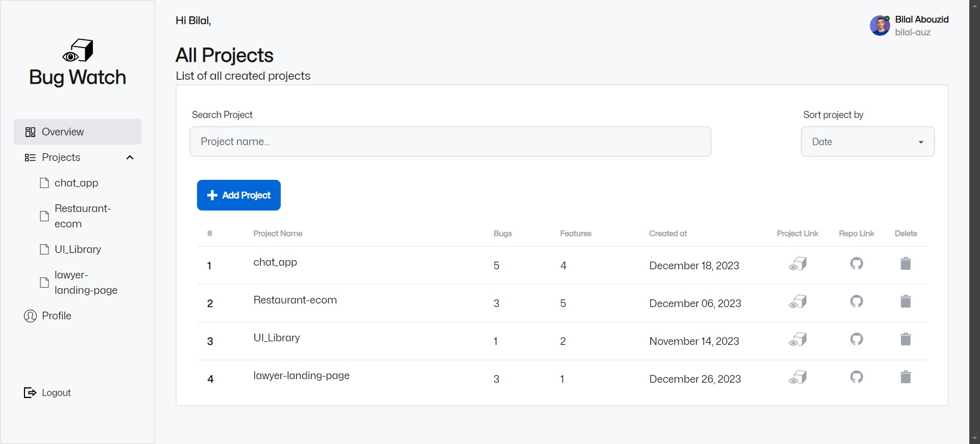Open the Sort project by Date dropdown
The height and width of the screenshot is (444, 980).
pos(868,142)
